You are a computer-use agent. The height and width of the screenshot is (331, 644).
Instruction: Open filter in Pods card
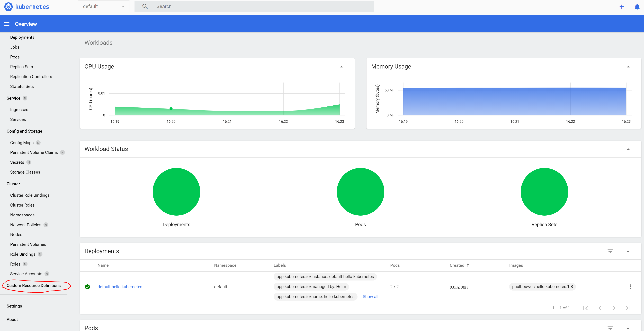(x=610, y=328)
